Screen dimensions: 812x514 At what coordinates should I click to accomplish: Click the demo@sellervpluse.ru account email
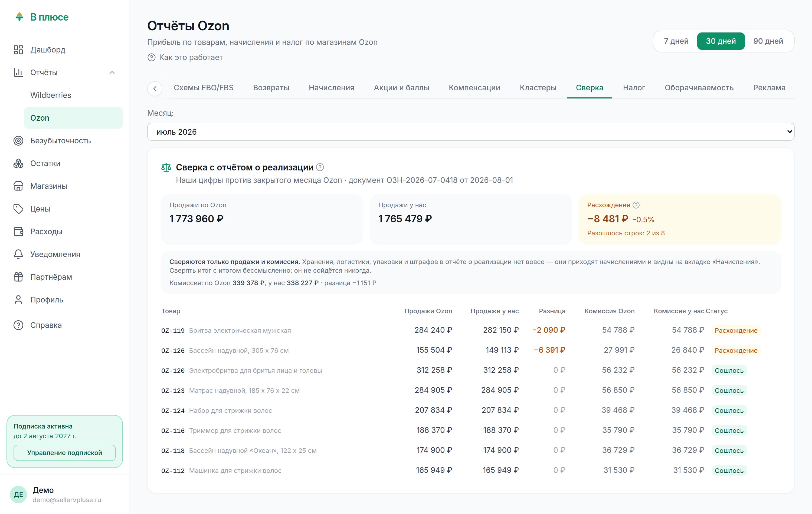(67, 500)
